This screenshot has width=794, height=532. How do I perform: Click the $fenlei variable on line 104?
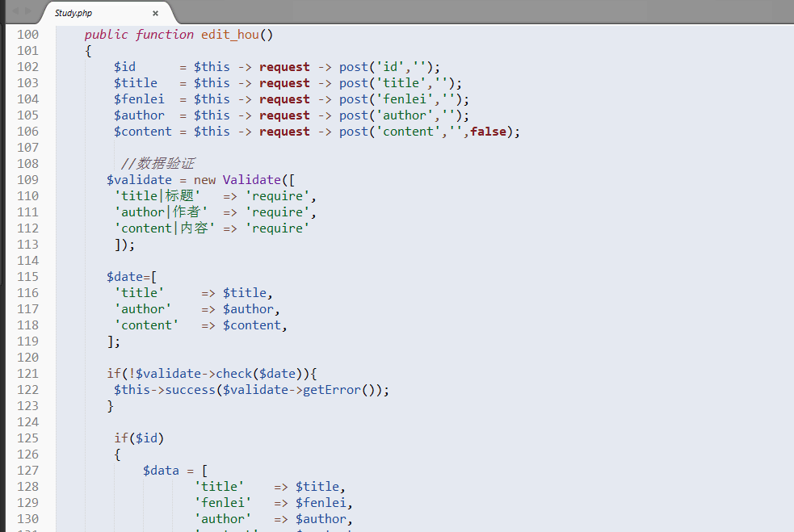[x=139, y=99]
